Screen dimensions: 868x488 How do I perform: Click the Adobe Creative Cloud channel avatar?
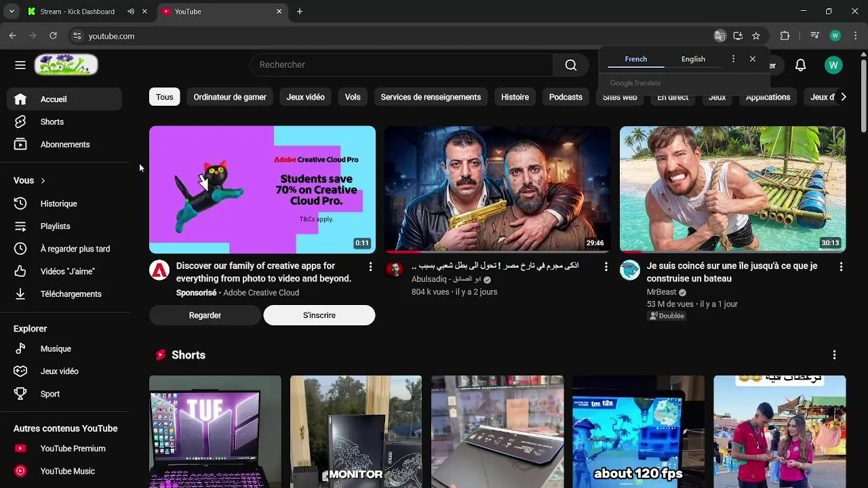(x=159, y=270)
